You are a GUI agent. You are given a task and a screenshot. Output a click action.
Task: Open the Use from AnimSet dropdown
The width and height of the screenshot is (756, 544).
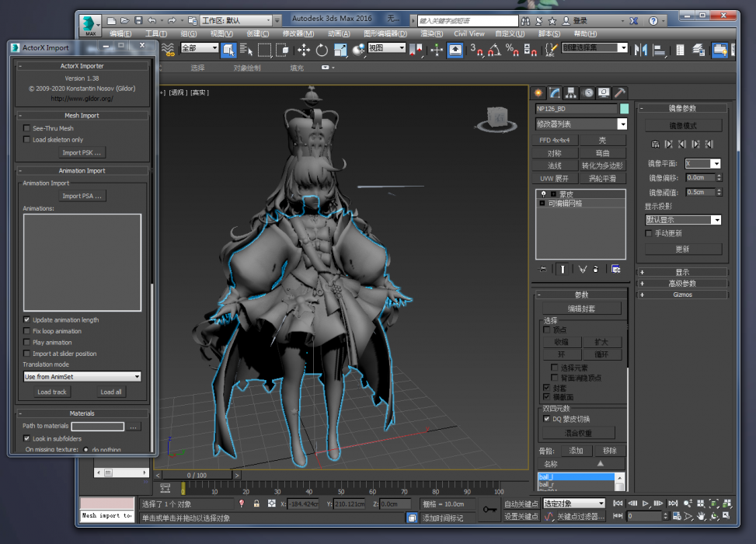(82, 377)
